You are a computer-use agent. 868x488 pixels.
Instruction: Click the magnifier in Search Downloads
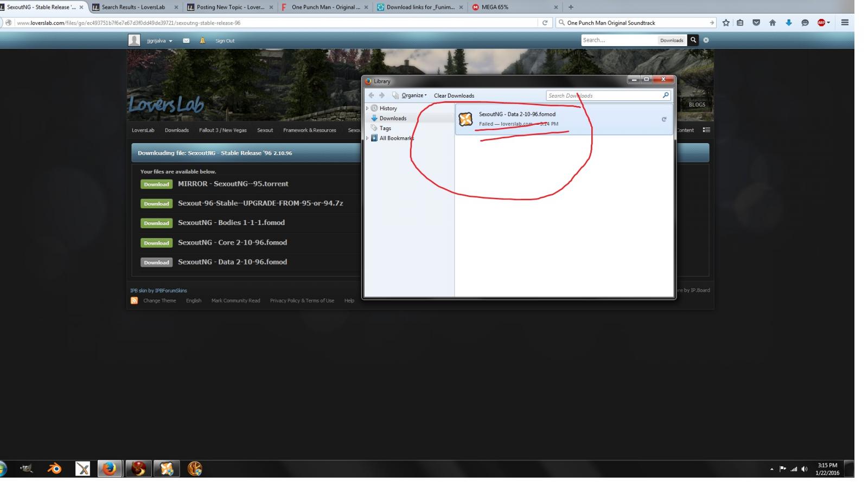point(666,95)
